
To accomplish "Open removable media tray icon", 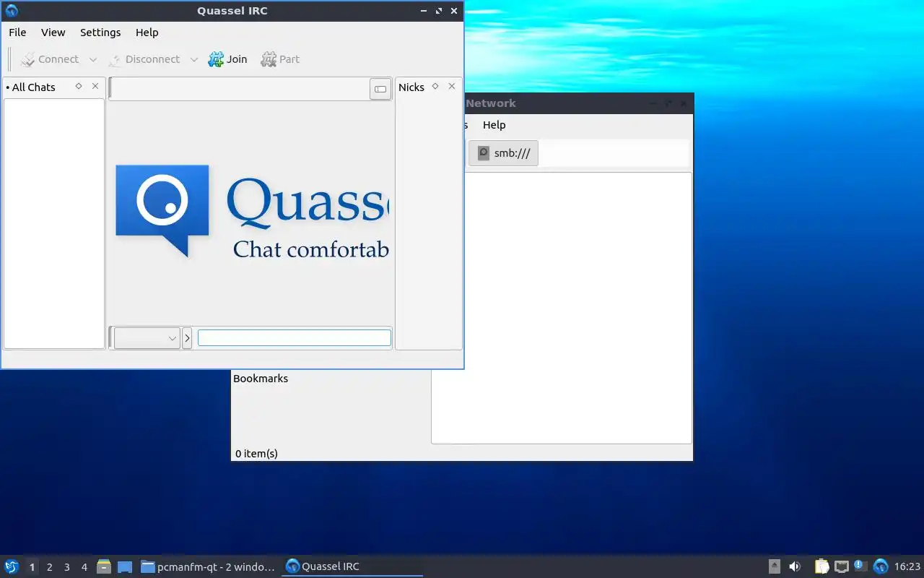I will 774,566.
